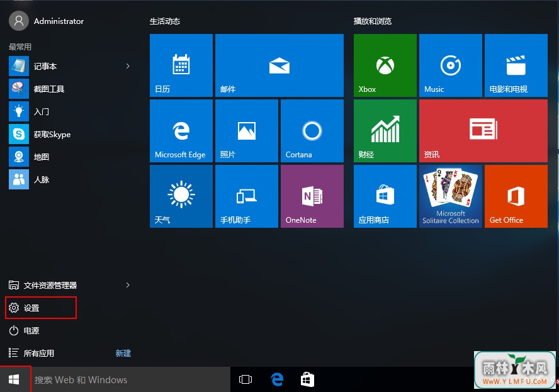Expand the 文件资源管理器 jump list arrow
The image size is (559, 392).
[x=128, y=285]
